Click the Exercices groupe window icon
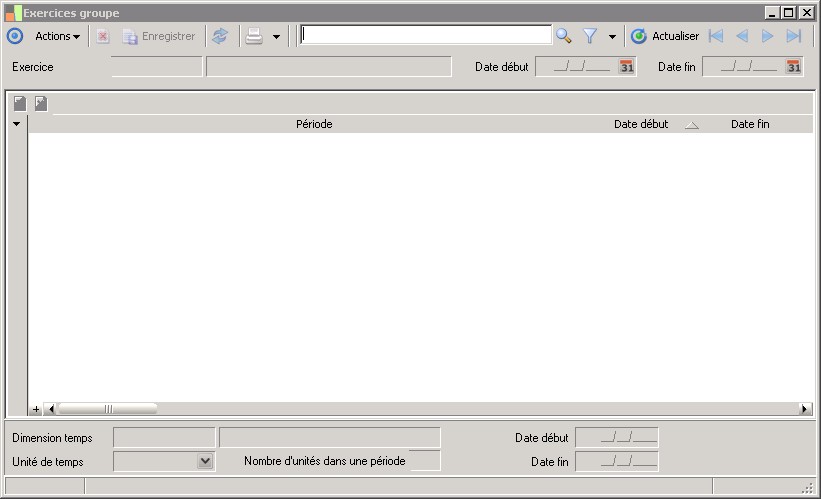The width and height of the screenshot is (821, 499). tap(14, 13)
